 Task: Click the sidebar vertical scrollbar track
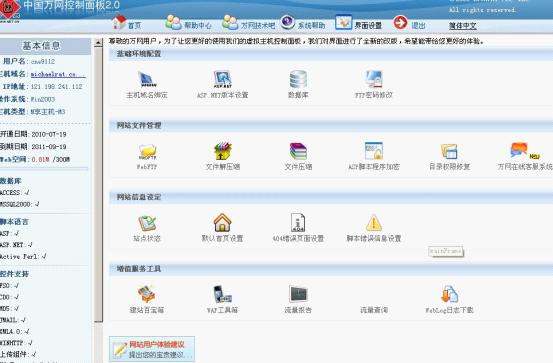tap(98, 183)
